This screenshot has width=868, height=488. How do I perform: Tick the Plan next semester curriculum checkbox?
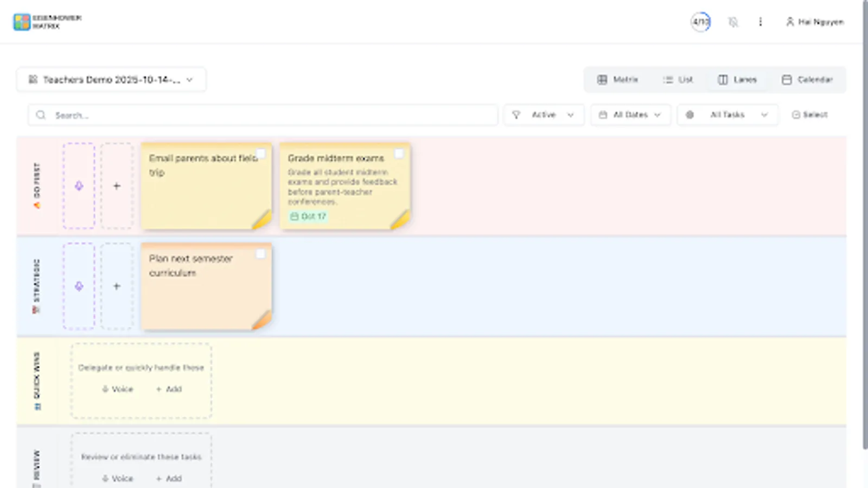pyautogui.click(x=261, y=253)
